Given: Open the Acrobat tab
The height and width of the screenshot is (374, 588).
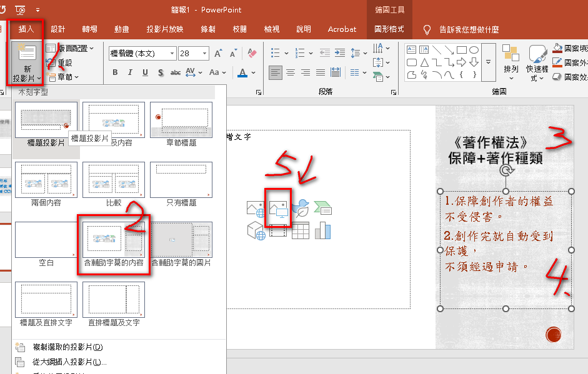Looking at the screenshot, I should click(x=342, y=29).
